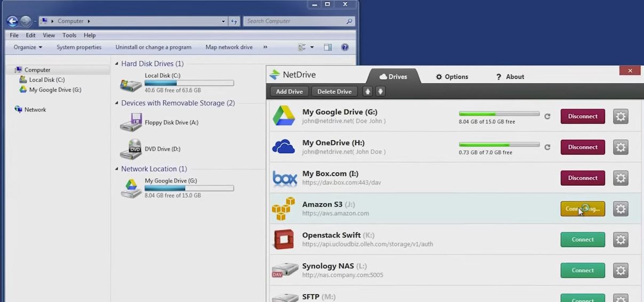Collapse Devices with Removable Storage group
644x302 pixels.
click(117, 104)
